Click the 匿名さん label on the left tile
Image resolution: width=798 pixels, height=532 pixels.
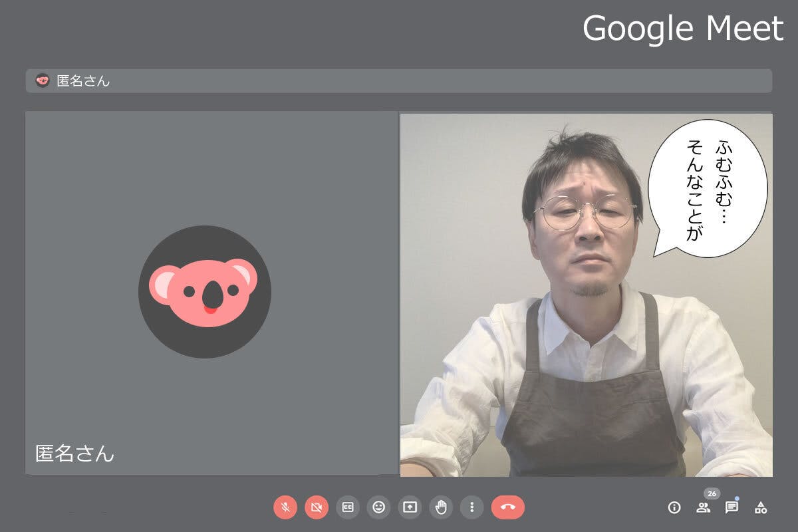74,454
